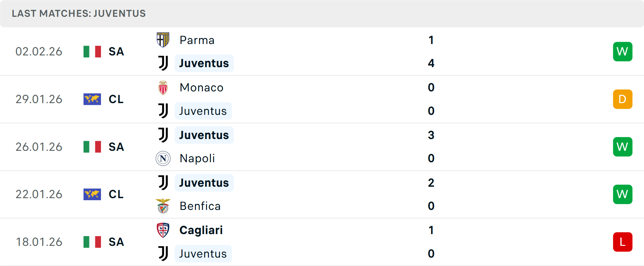Viewport: 644px width, 266px height.
Task: Click the Parma club crest
Action: (163, 40)
